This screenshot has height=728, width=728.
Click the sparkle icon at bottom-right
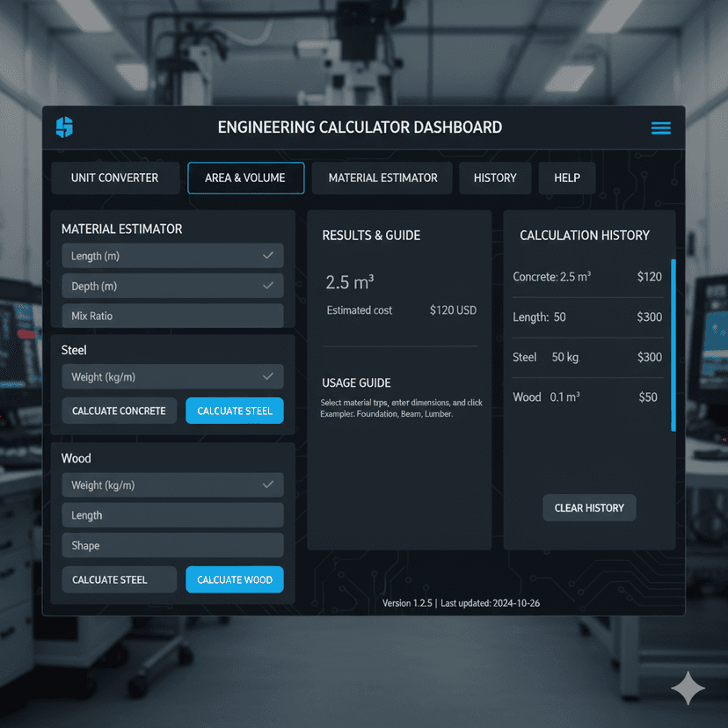point(688,688)
